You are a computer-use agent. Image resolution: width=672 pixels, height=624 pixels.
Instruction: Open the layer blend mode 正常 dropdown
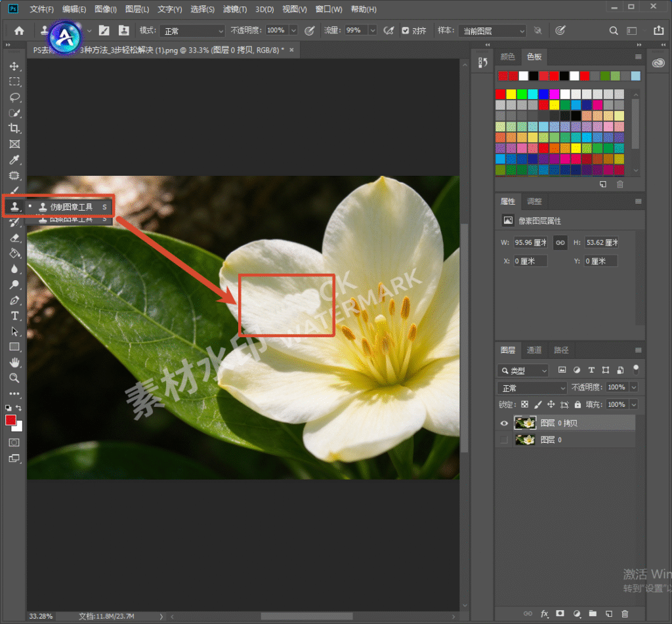coord(532,388)
